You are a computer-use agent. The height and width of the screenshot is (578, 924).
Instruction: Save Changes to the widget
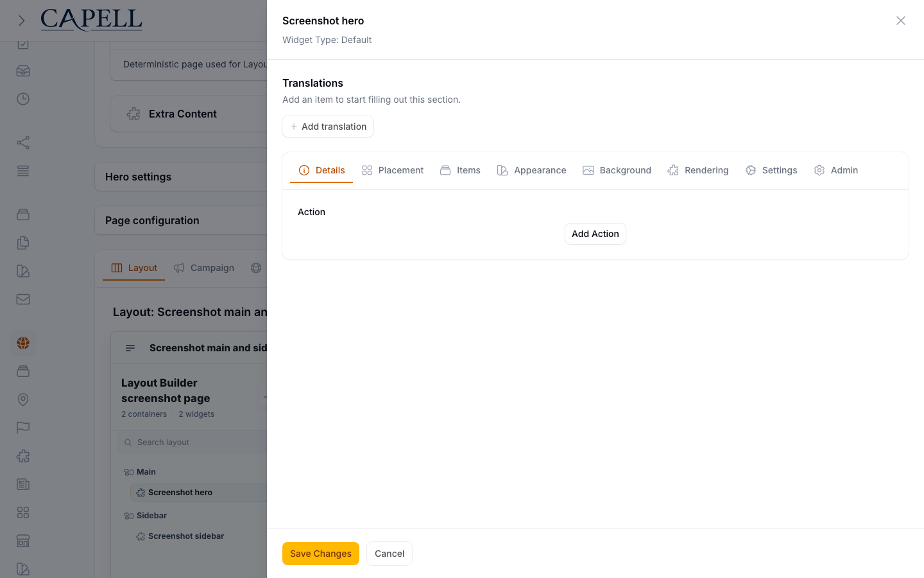(321, 554)
